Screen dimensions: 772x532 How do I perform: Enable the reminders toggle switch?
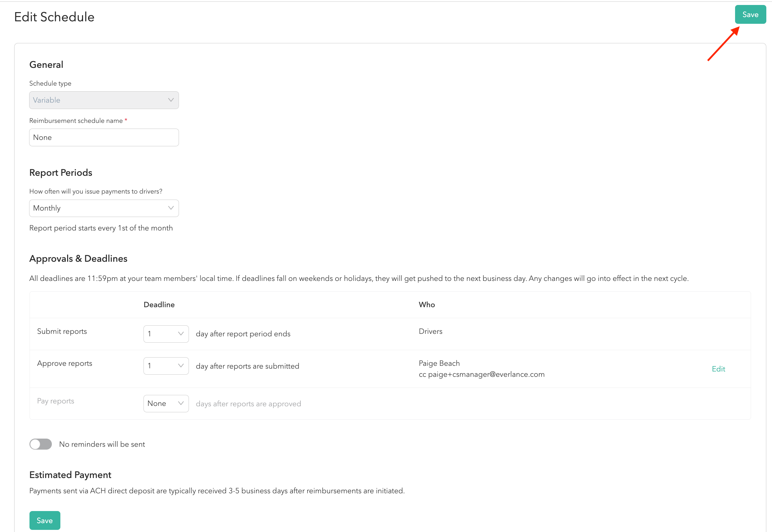(40, 444)
